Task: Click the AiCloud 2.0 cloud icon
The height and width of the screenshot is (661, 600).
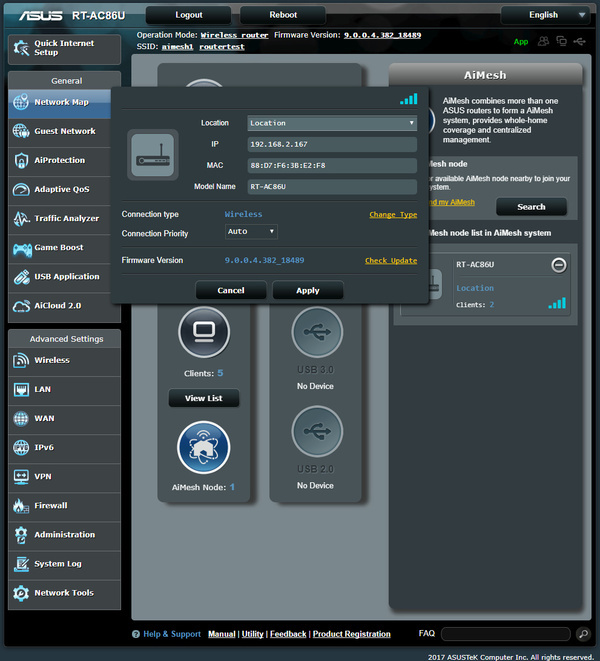Action: tap(22, 306)
